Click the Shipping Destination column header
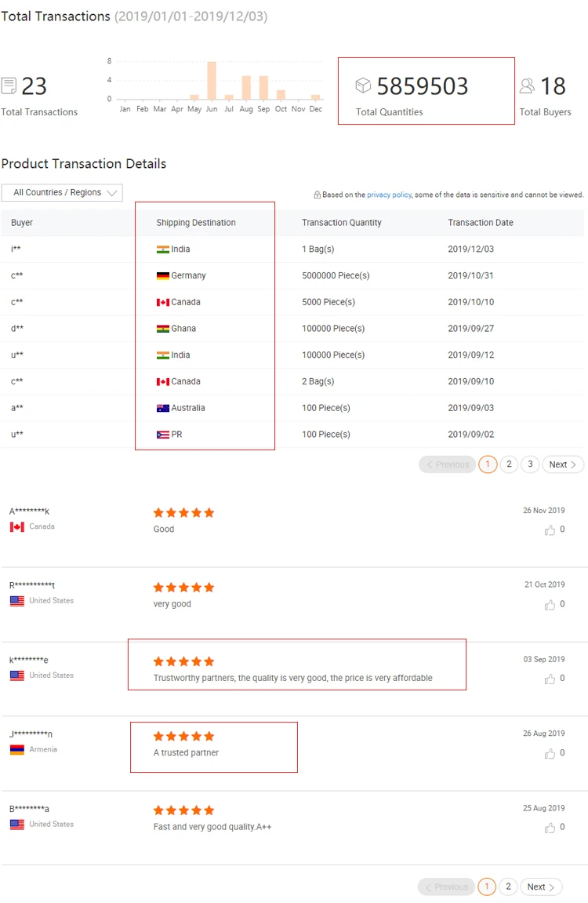 pyautogui.click(x=196, y=223)
